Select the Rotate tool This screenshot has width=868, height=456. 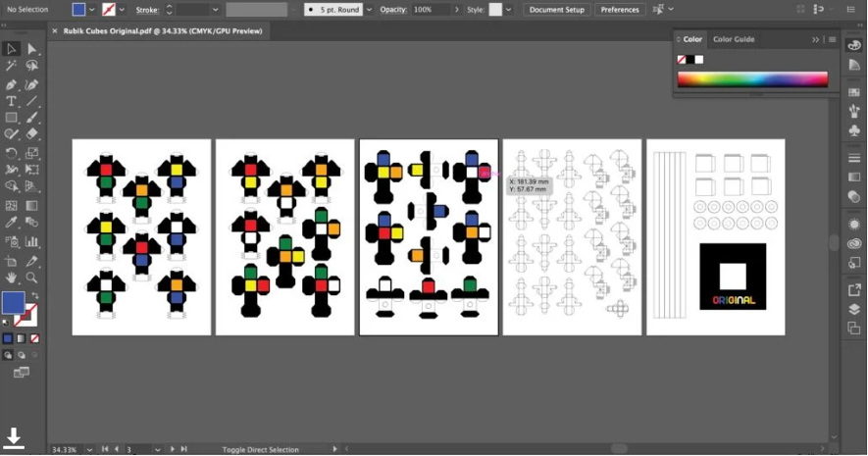[x=11, y=153]
